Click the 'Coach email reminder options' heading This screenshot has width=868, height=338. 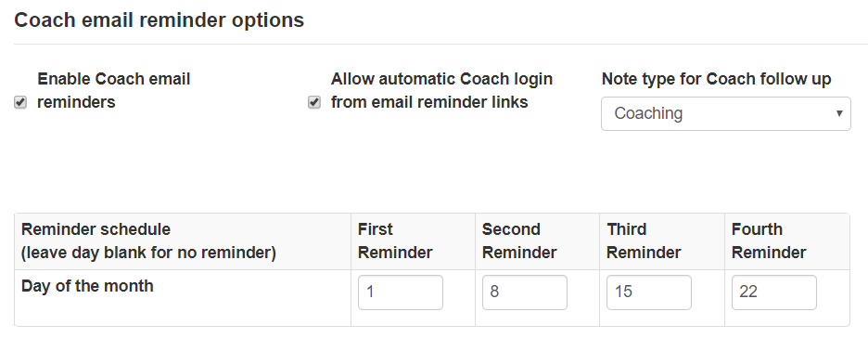160,19
